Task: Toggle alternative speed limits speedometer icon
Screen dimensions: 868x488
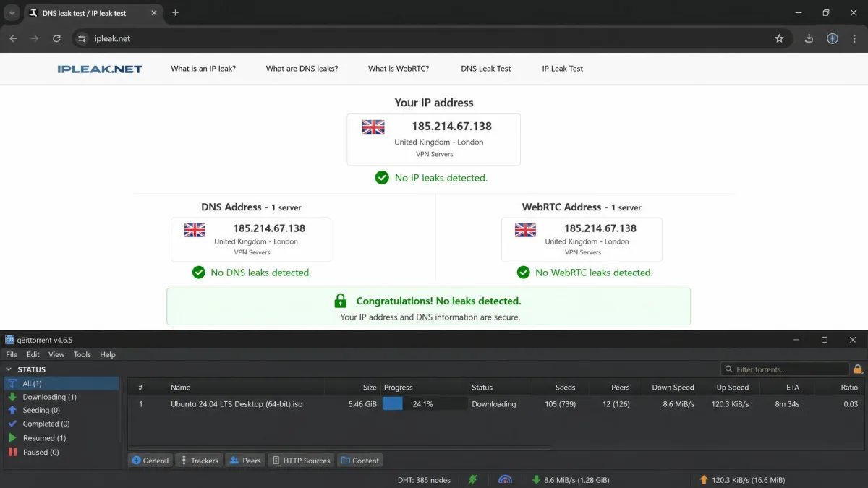Action: click(505, 479)
